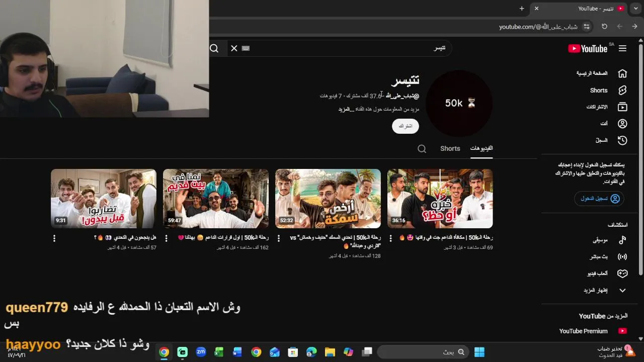The image size is (644, 362).
Task: Click the اشتراك subscribe button
Action: pyautogui.click(x=406, y=126)
